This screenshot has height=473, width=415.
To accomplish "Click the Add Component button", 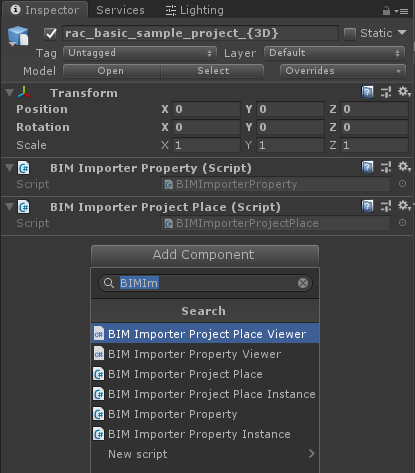I will [x=205, y=255].
